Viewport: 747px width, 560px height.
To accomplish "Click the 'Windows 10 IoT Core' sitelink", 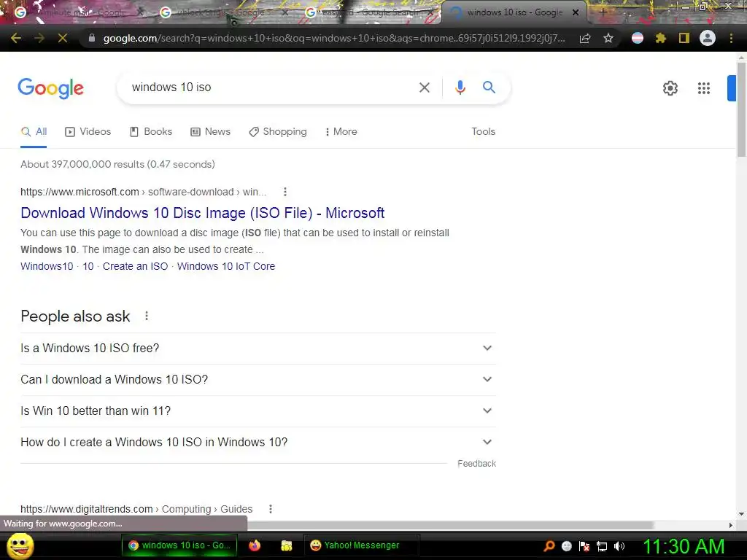I will (226, 266).
